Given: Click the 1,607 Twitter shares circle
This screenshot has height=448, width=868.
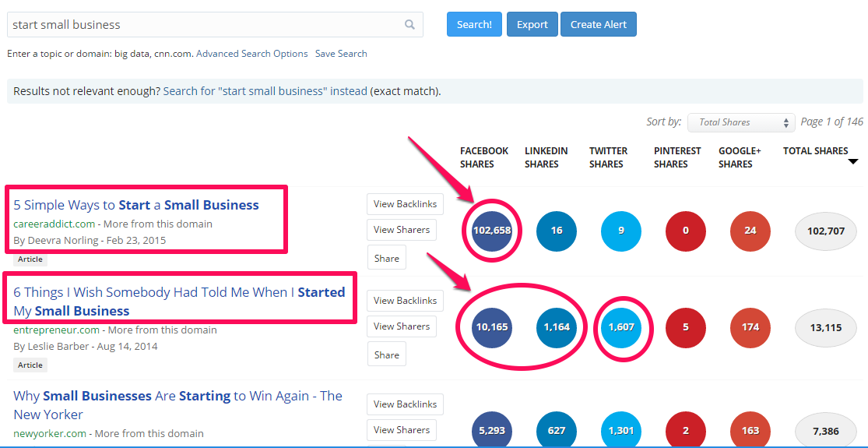Looking at the screenshot, I should coord(621,327).
